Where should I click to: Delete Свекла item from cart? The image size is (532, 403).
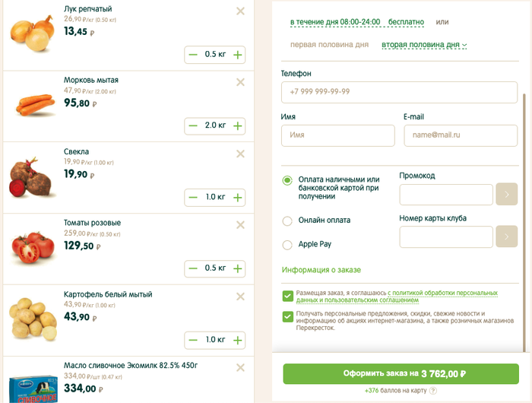[240, 154]
